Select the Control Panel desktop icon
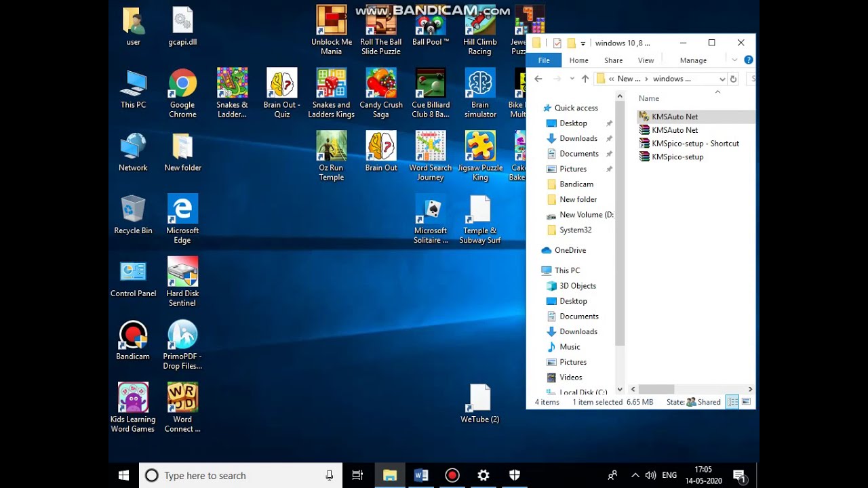Viewport: 868px width, 488px height. (133, 278)
